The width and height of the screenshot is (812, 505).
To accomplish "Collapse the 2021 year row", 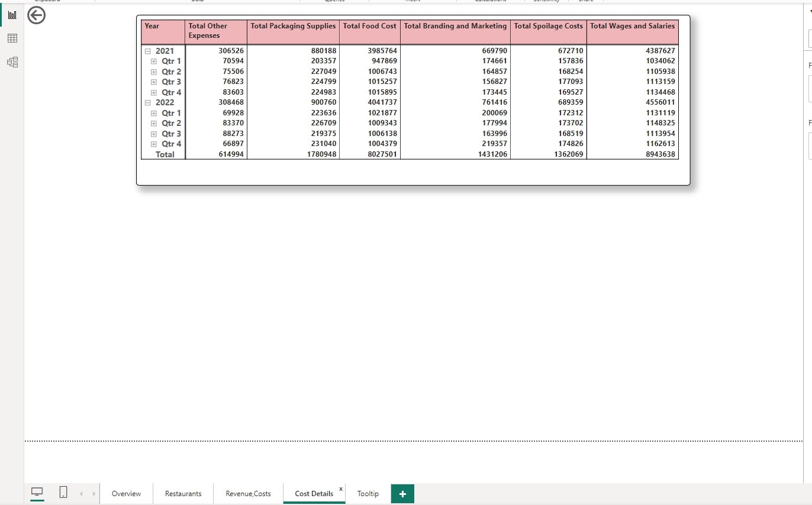I will 148,51.
